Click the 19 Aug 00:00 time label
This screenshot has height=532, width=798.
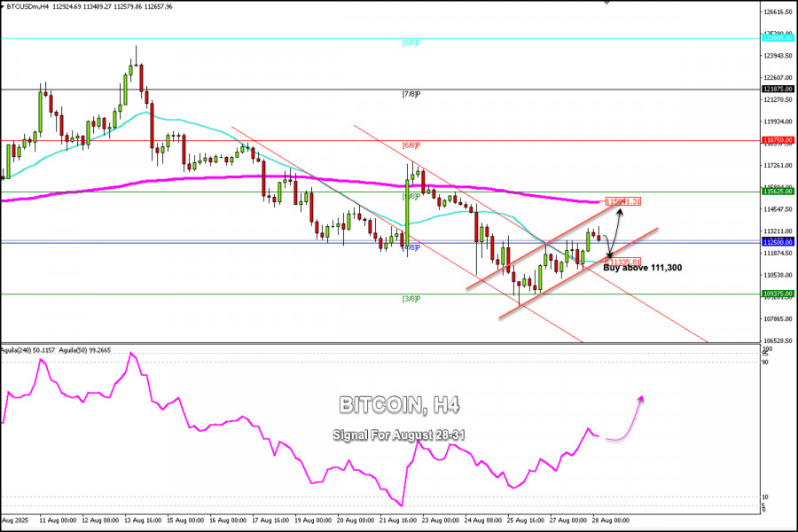tap(314, 520)
